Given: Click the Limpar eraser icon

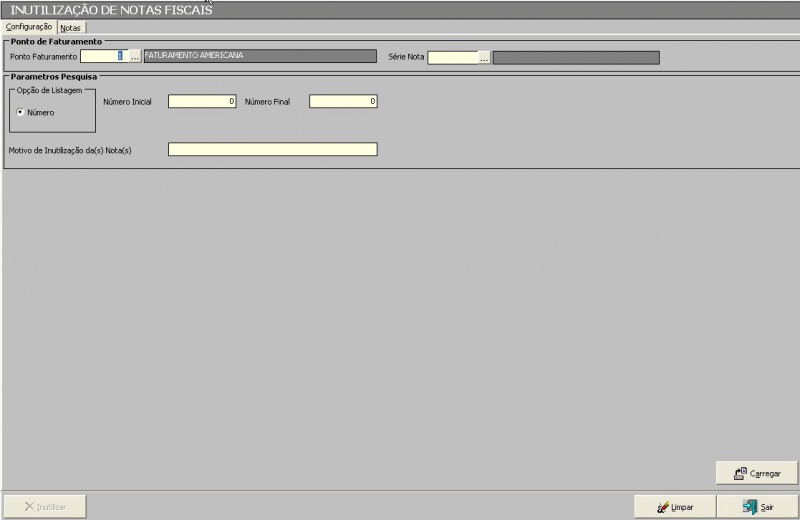Looking at the screenshot, I should (x=662, y=507).
